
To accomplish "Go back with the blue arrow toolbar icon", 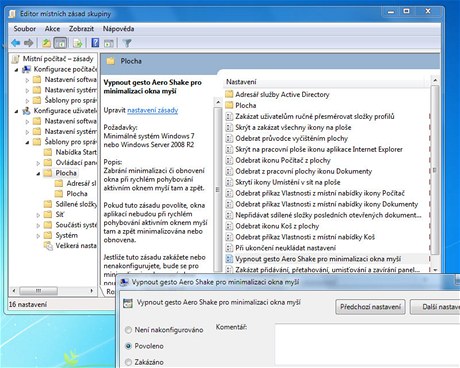I will click(x=16, y=43).
